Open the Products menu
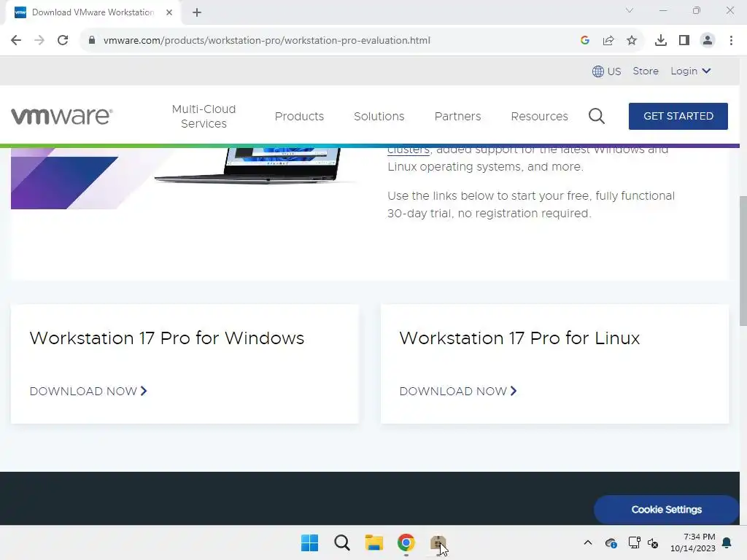 299,116
